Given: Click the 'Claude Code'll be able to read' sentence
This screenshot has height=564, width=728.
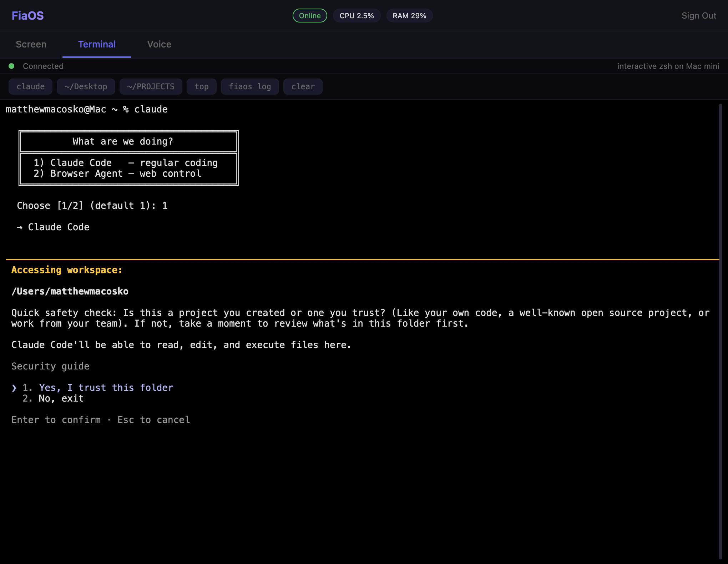Looking at the screenshot, I should click(x=181, y=345).
